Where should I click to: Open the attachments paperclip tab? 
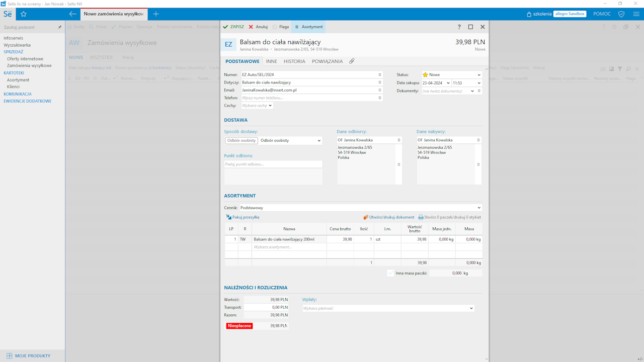pos(352,61)
